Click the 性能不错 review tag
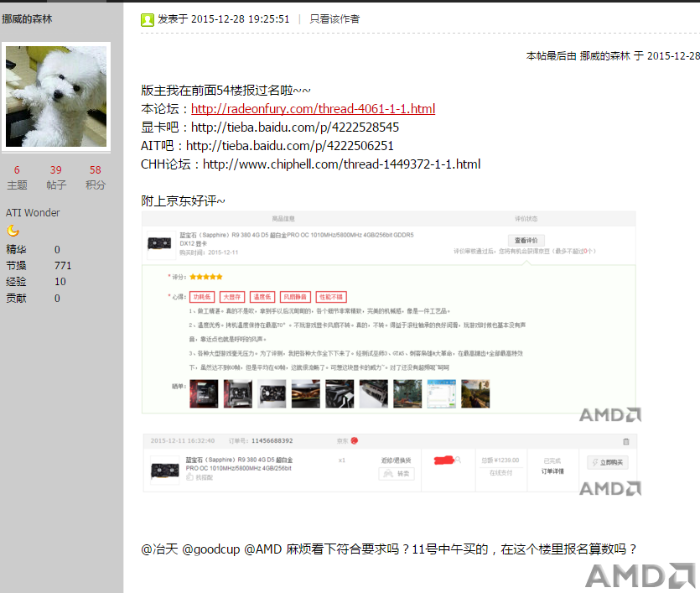This screenshot has width=700, height=593. pos(331,297)
